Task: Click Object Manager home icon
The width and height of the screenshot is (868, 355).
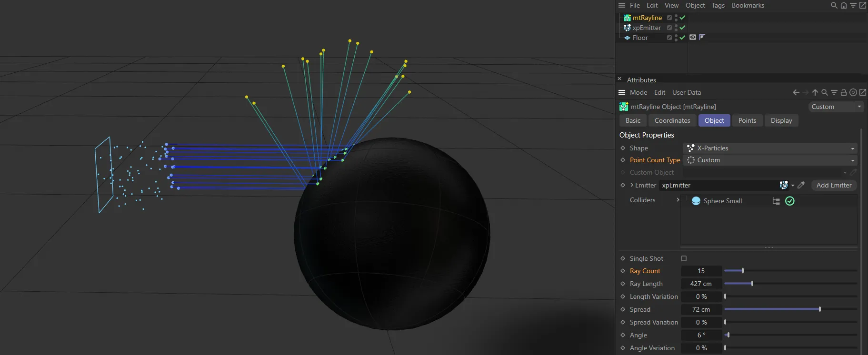Action: coord(844,5)
